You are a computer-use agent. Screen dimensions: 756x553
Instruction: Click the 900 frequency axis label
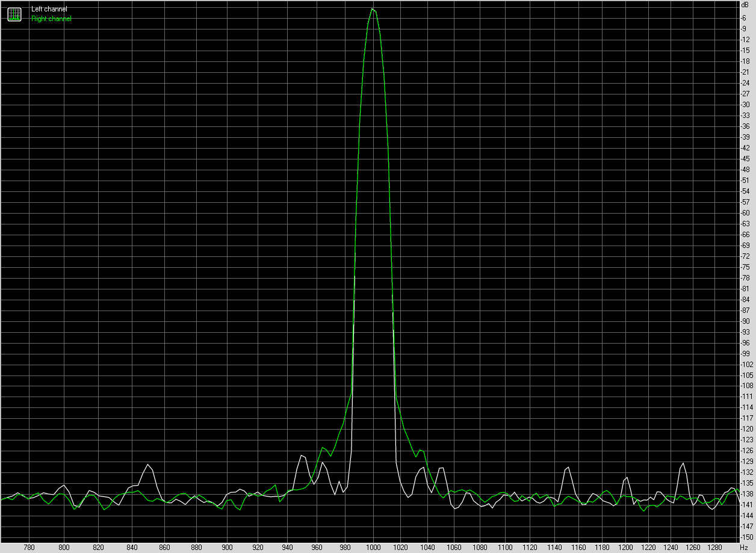pos(227,548)
